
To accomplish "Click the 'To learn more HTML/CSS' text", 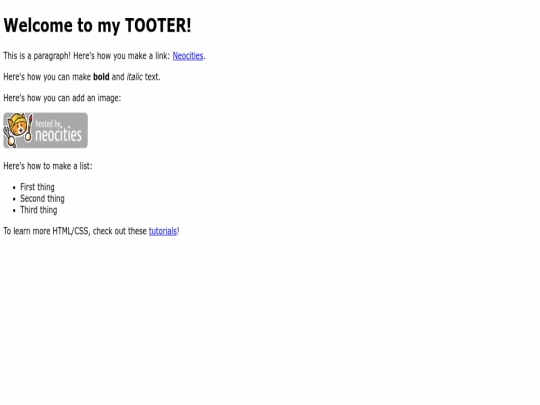I will coord(47,231).
